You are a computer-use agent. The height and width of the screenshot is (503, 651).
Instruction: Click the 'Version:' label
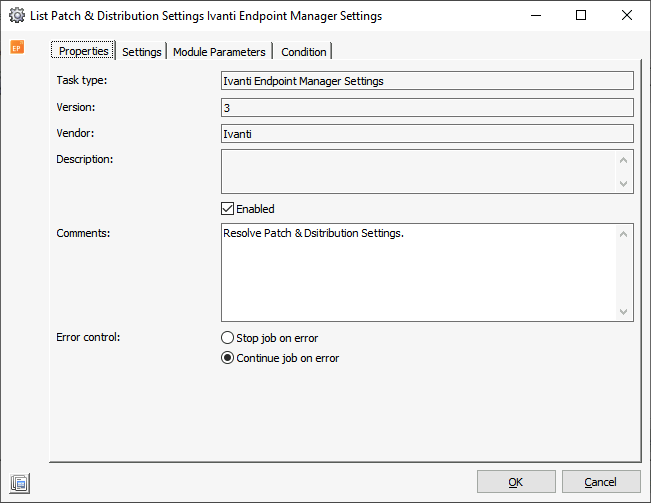[x=76, y=107]
